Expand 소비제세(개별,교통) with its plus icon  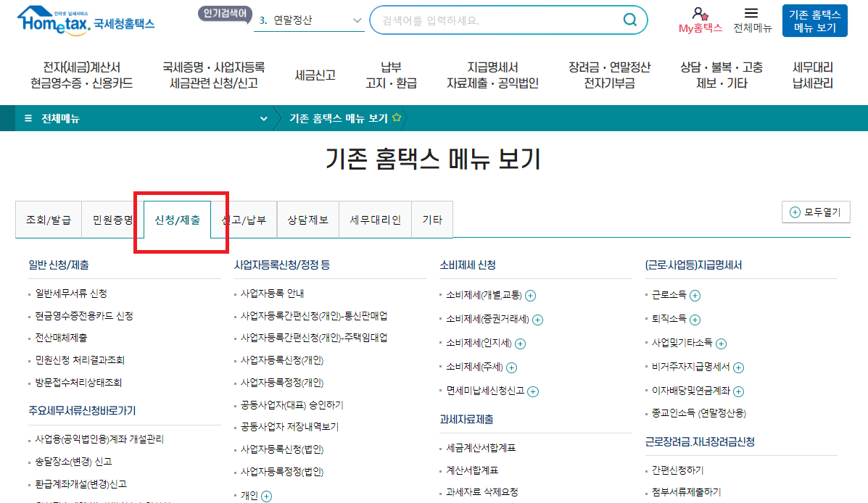coord(532,296)
